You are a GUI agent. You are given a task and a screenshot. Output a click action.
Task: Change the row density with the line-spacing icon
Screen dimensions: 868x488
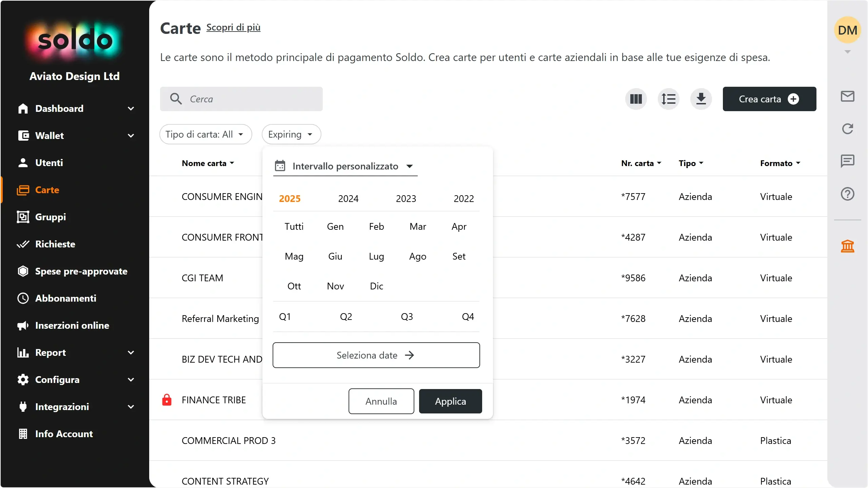click(668, 99)
